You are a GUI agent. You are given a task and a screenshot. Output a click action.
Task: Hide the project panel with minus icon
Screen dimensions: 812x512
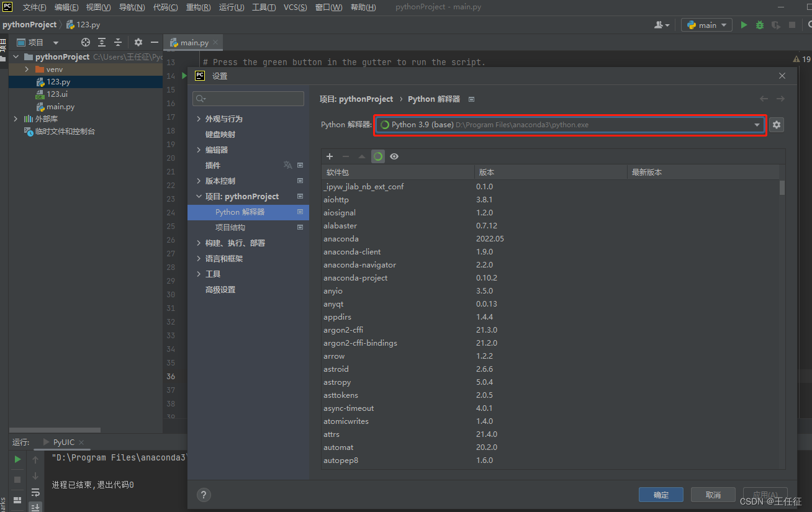click(155, 42)
